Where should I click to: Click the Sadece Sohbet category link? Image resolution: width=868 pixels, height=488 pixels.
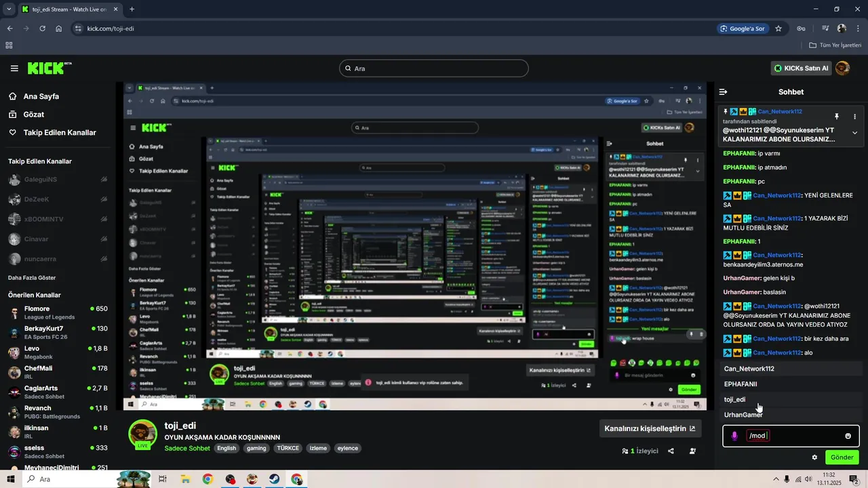click(187, 448)
